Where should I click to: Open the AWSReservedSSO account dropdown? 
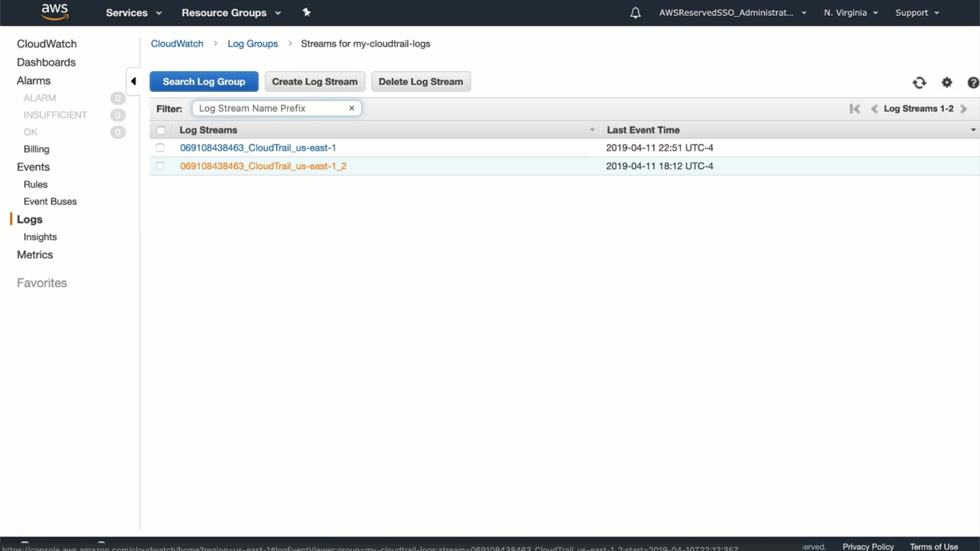point(733,13)
